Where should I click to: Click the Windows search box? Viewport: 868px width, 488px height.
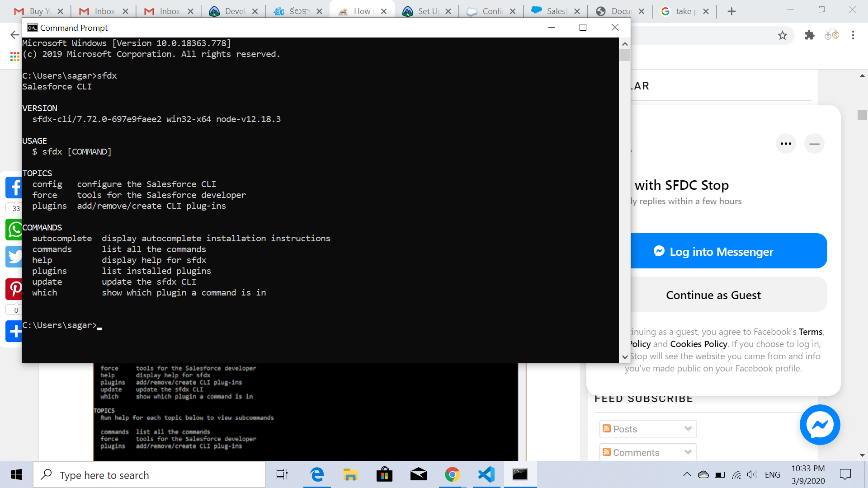tap(149, 474)
